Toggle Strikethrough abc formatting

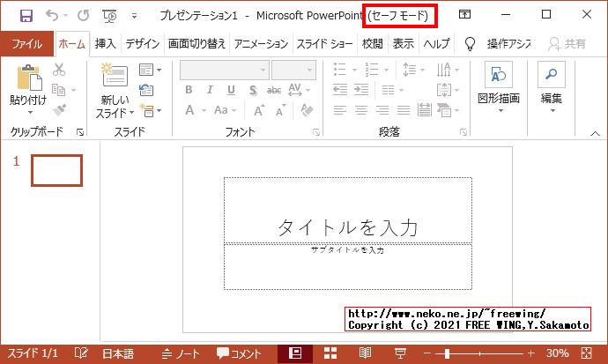[x=274, y=90]
